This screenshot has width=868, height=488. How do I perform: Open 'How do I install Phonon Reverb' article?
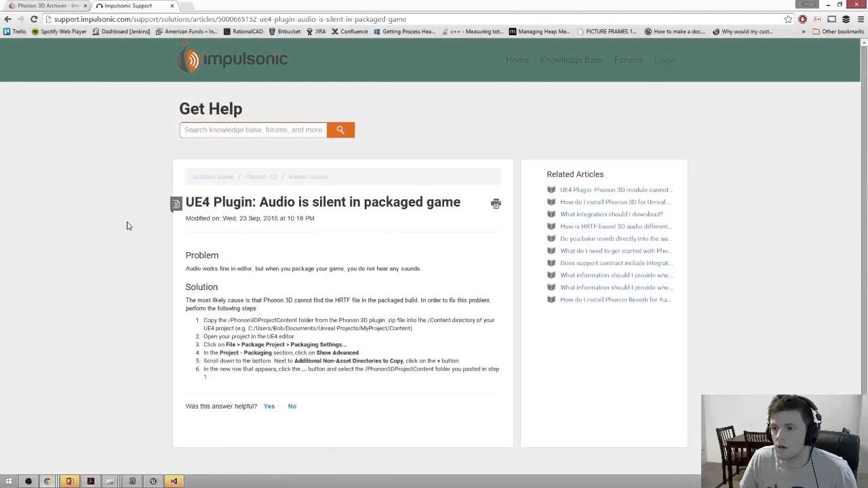[x=616, y=300]
